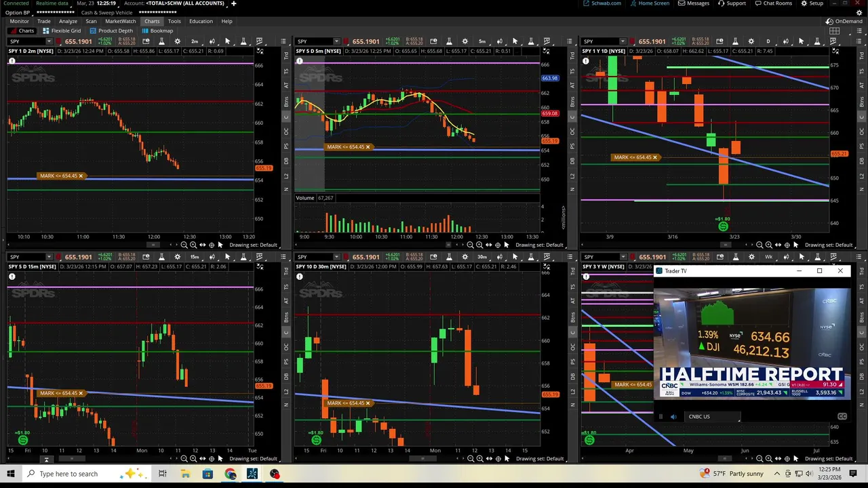Open Schwab.com link
Image resolution: width=868 pixels, height=488 pixels.
coord(602,3)
